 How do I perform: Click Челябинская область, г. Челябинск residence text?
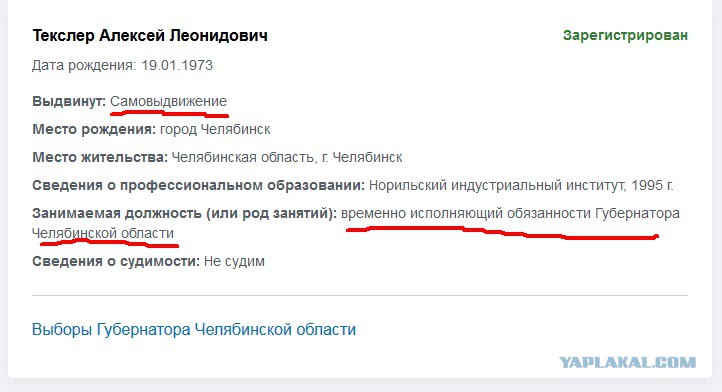pyautogui.click(x=287, y=158)
